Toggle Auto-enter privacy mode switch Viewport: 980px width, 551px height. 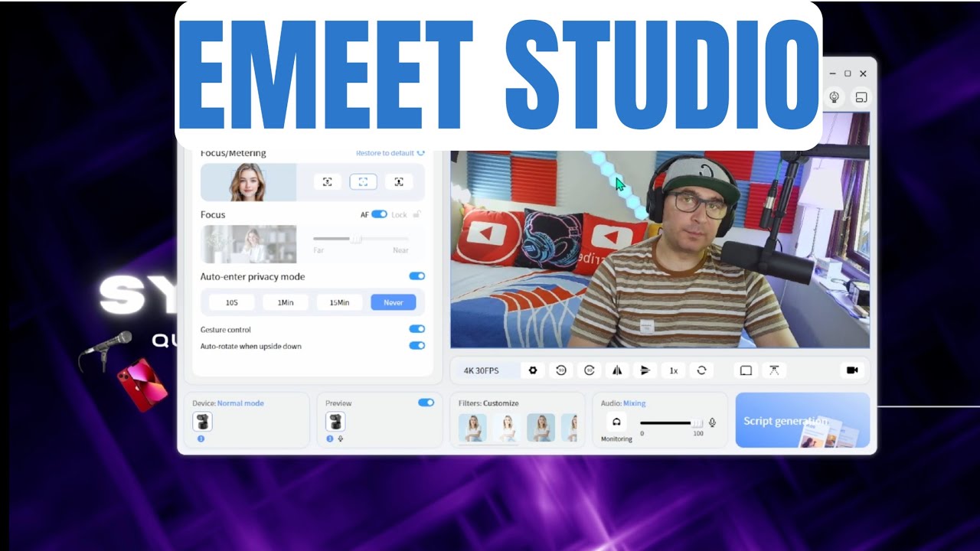416,276
